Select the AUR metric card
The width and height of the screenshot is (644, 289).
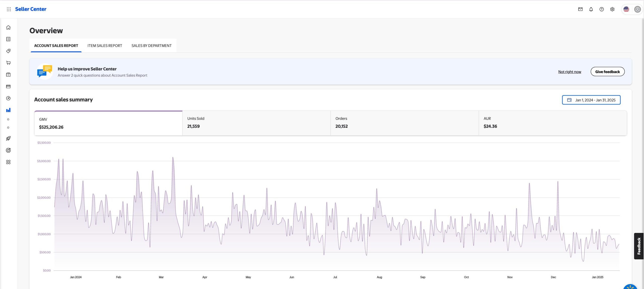[553, 123]
